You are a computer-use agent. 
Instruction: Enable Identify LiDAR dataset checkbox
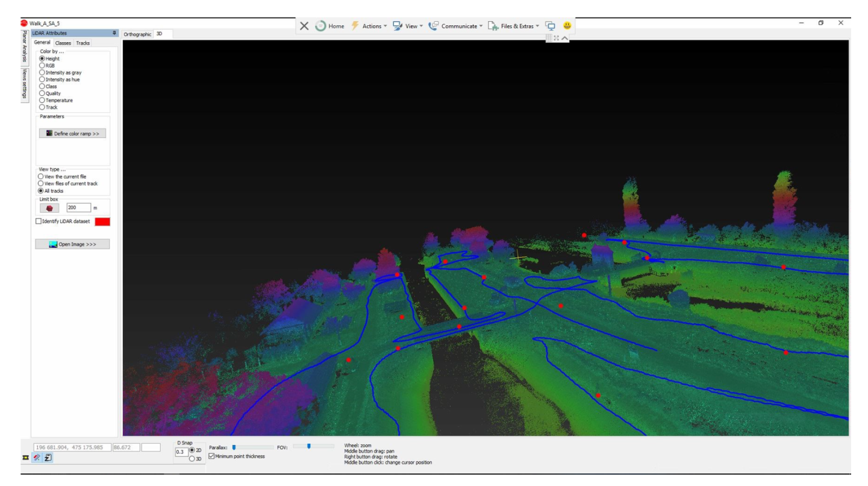pyautogui.click(x=39, y=221)
